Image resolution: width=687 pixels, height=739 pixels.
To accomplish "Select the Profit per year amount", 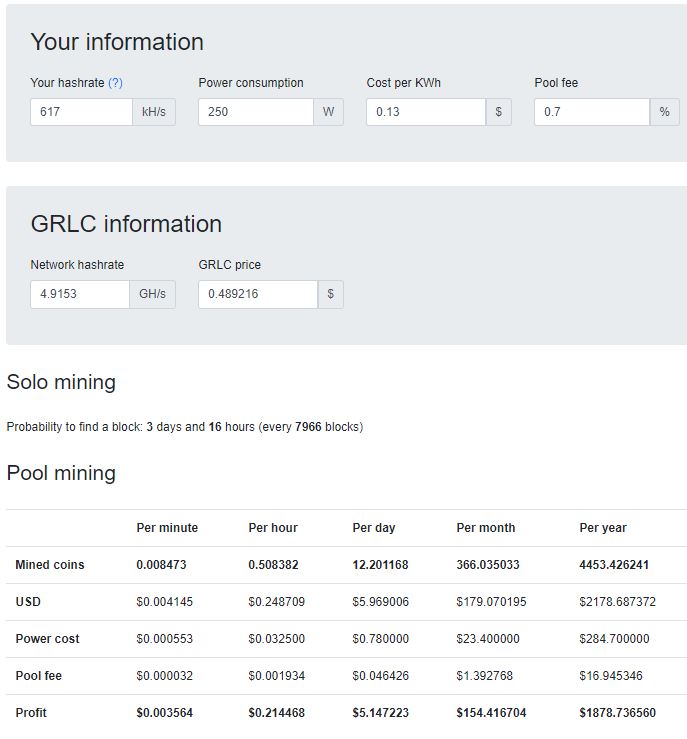I will coord(618,713).
